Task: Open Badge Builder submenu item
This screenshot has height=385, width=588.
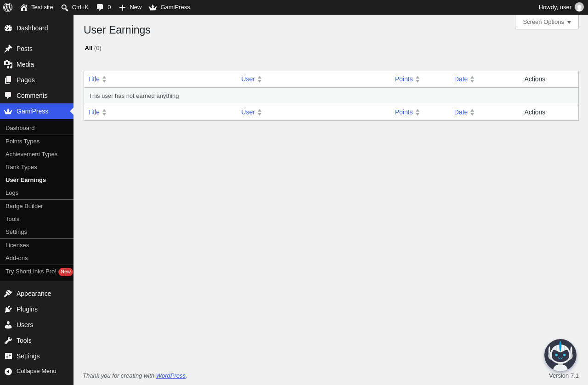Action: tap(37, 206)
